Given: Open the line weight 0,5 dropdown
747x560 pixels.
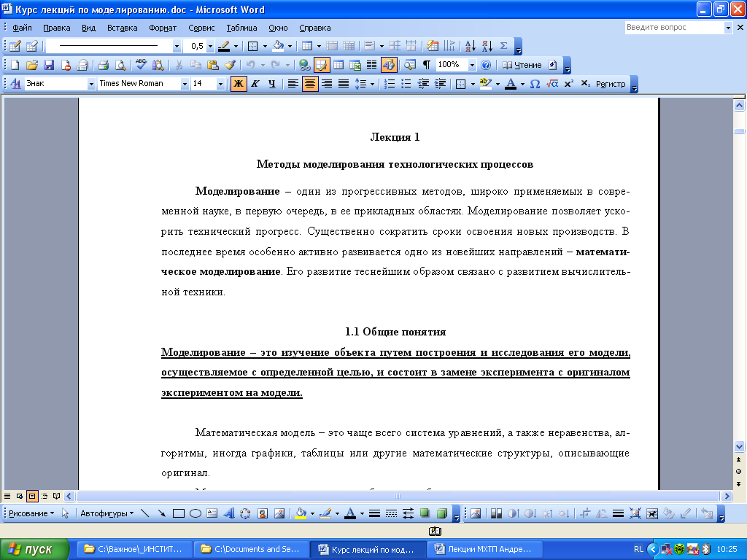Looking at the screenshot, I should 210,46.
